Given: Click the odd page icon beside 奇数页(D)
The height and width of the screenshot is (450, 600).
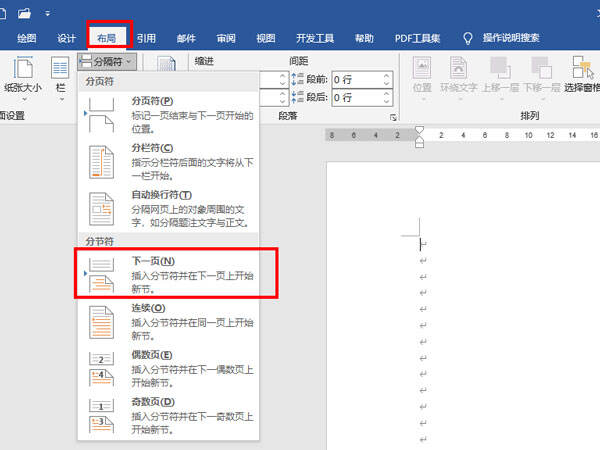Looking at the screenshot, I should (x=101, y=416).
